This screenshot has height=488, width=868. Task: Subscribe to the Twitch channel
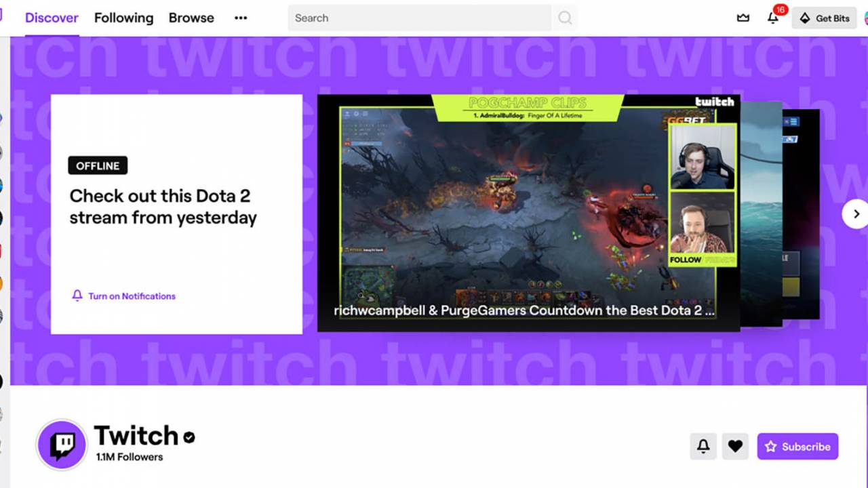pyautogui.click(x=797, y=447)
